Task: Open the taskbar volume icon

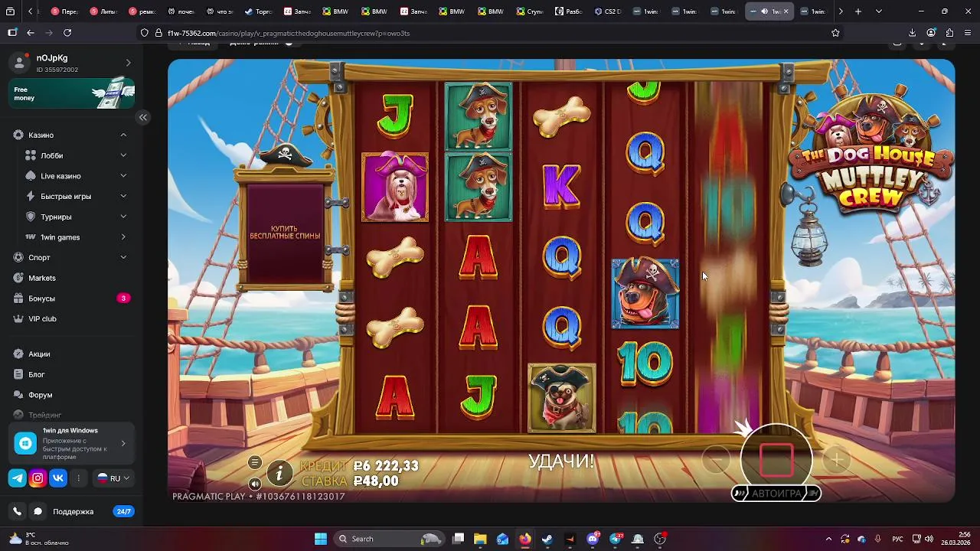Action: point(929,539)
